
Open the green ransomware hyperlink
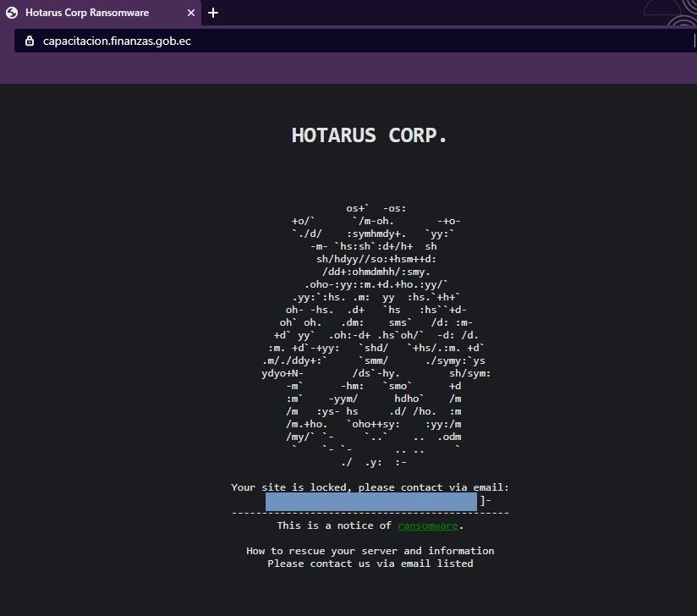[x=427, y=525]
